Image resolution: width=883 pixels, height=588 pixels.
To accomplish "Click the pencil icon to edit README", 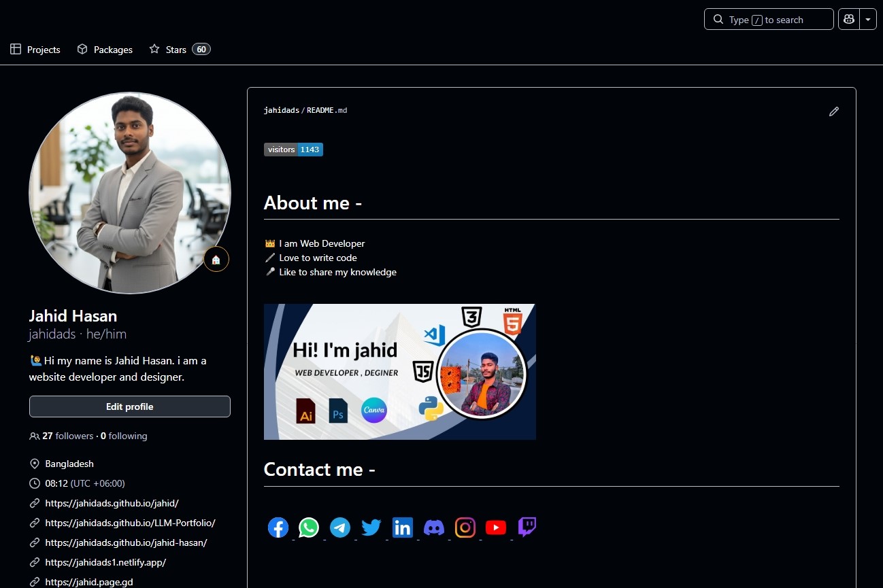I will [x=834, y=111].
